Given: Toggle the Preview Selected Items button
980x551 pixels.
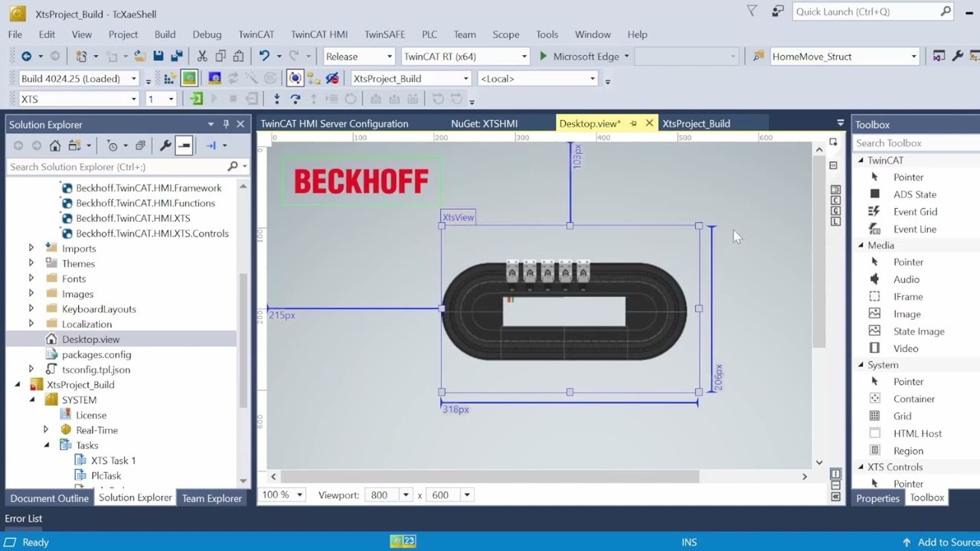Looking at the screenshot, I should (184, 145).
